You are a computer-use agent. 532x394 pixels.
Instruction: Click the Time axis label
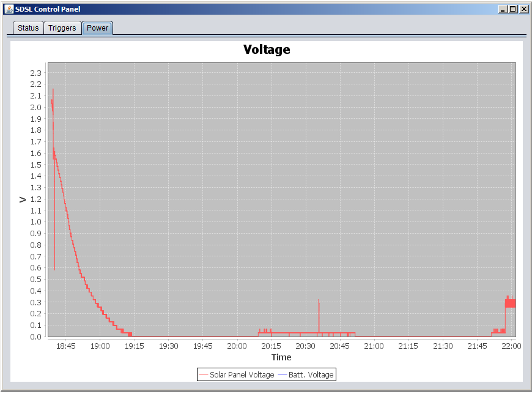(281, 357)
